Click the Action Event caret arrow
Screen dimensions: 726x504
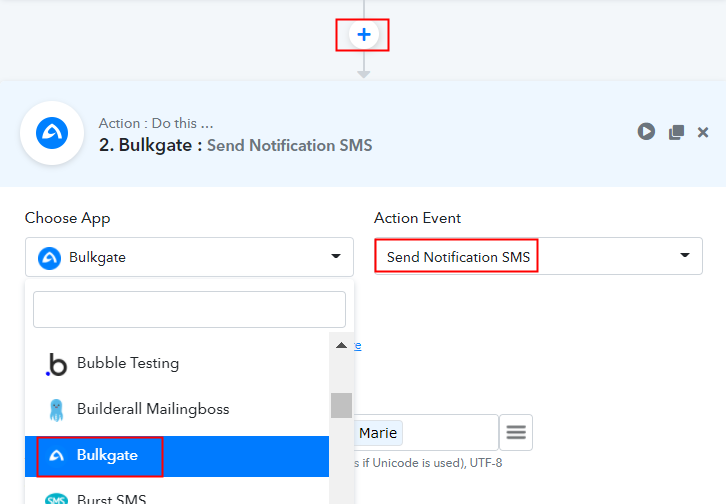pyautogui.click(x=685, y=255)
